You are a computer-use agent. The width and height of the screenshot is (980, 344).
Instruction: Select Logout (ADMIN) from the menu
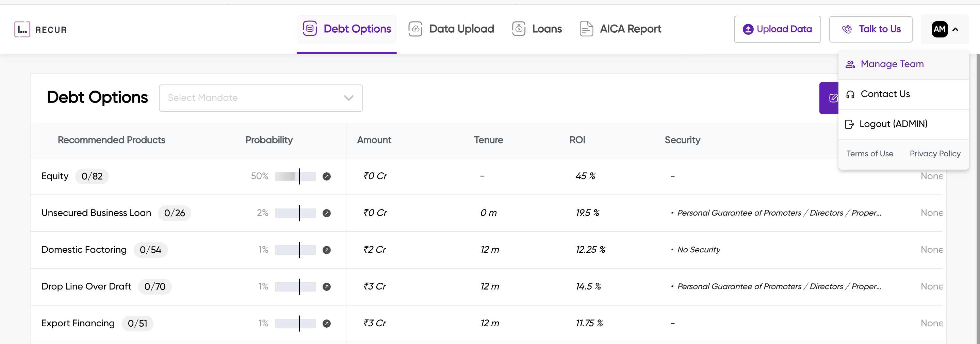pyautogui.click(x=894, y=124)
